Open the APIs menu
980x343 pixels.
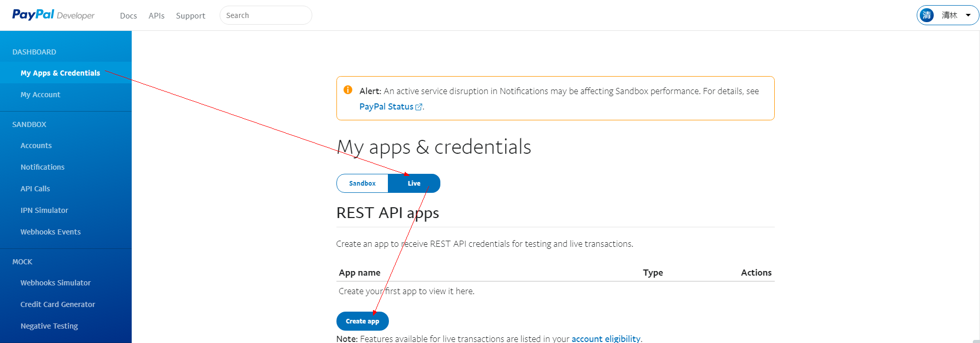(x=156, y=16)
